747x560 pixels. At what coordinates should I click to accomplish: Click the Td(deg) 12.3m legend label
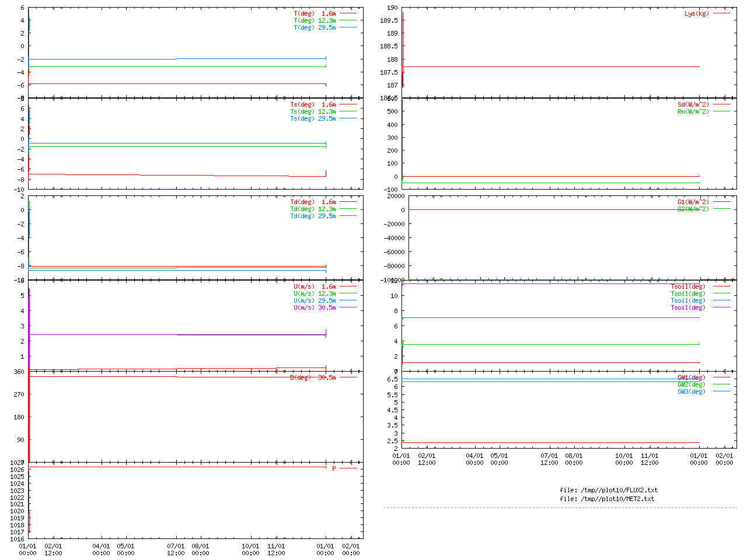click(313, 209)
